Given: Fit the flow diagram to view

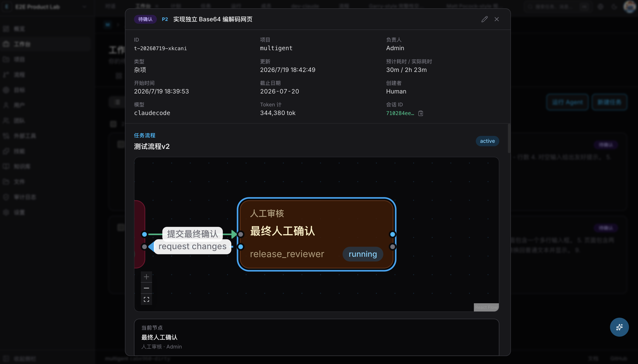Looking at the screenshot, I should tap(146, 299).
